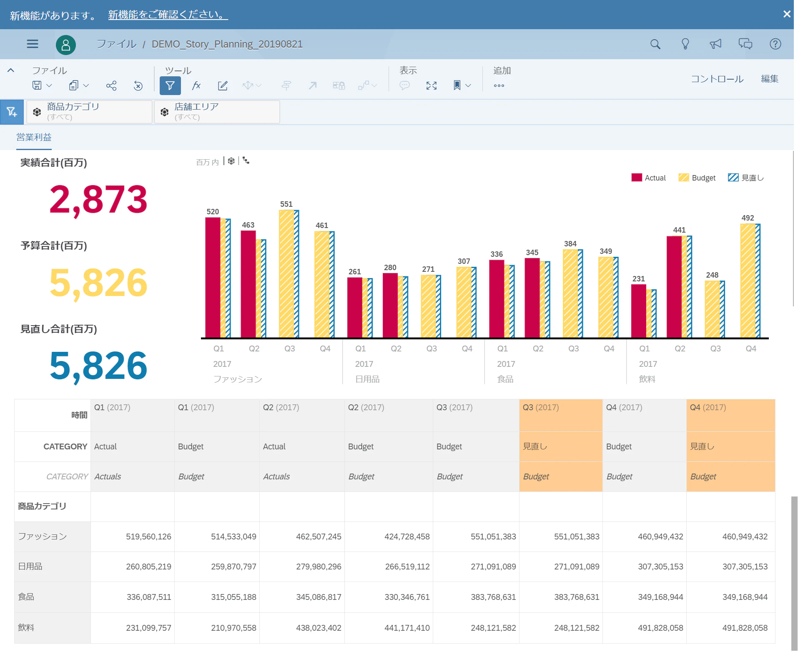Click the comment bubble icon under 表示
Screen dimensions: 798x672
pos(404,85)
